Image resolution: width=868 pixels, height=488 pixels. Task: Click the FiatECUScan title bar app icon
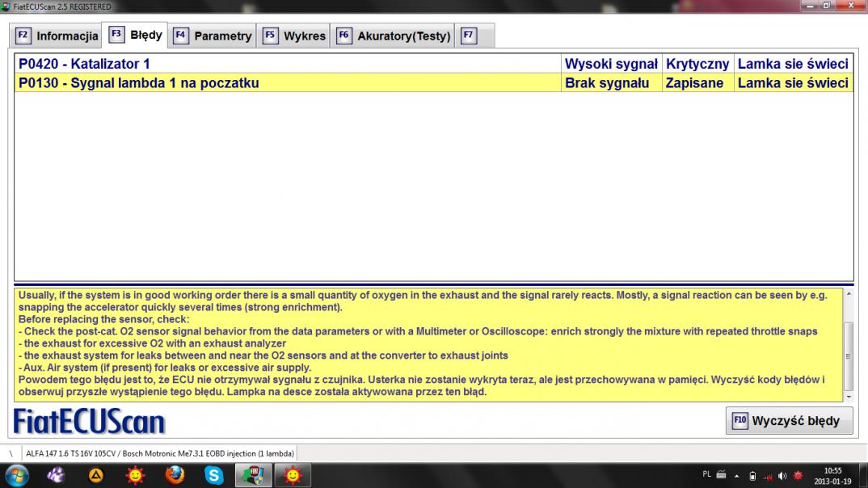pos(6,6)
